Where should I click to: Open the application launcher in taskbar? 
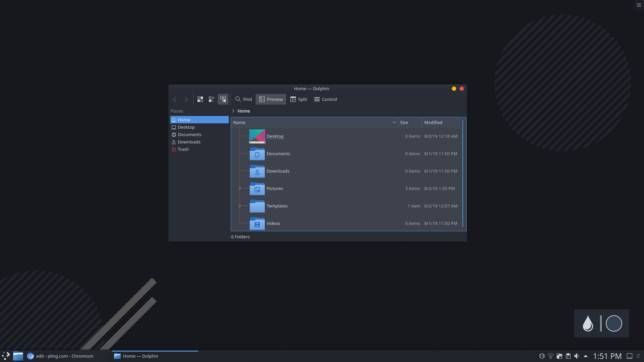[x=6, y=356]
